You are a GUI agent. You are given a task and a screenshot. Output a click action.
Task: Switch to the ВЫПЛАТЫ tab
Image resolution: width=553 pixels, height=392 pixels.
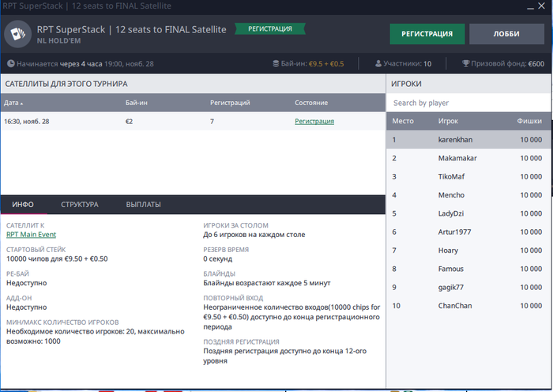[x=144, y=205]
